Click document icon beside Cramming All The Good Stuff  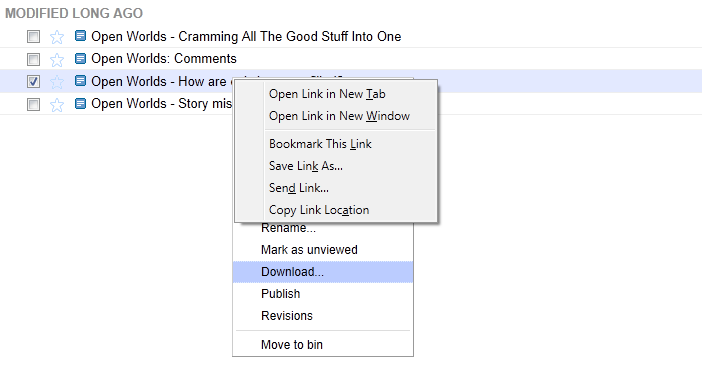[80, 35]
